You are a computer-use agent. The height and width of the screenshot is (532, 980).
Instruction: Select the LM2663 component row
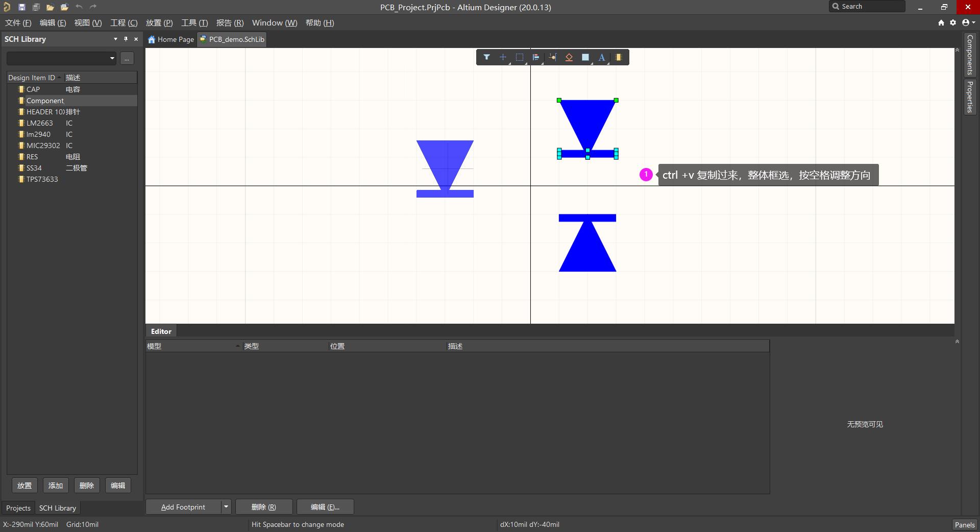pyautogui.click(x=72, y=123)
